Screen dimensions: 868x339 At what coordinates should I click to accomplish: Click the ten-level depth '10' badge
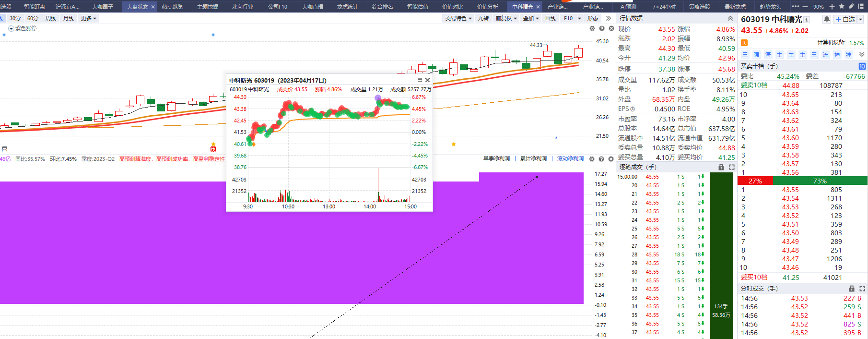[x=862, y=66]
